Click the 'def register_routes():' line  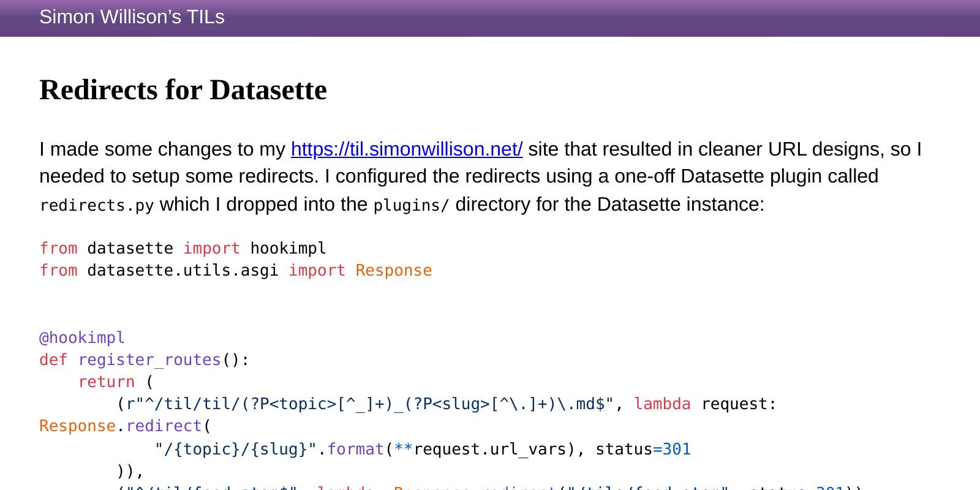[145, 360]
